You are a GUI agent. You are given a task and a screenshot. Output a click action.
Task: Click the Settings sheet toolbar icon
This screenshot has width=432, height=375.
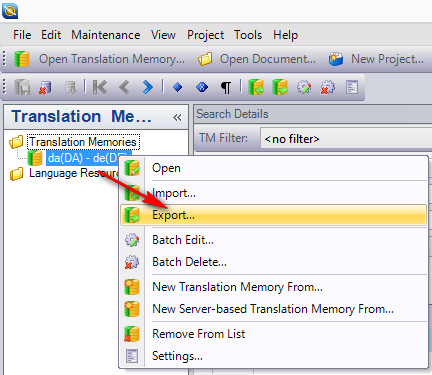[352, 87]
